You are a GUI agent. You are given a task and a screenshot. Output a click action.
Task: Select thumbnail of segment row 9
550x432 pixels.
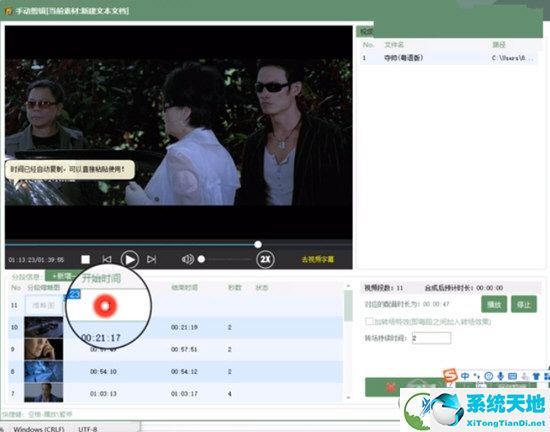tap(43, 349)
